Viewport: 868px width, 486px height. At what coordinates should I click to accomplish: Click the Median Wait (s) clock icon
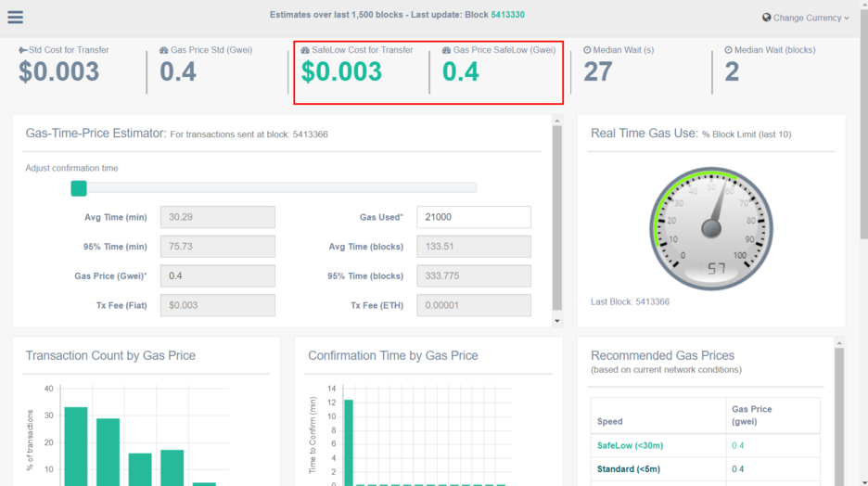pyautogui.click(x=587, y=50)
